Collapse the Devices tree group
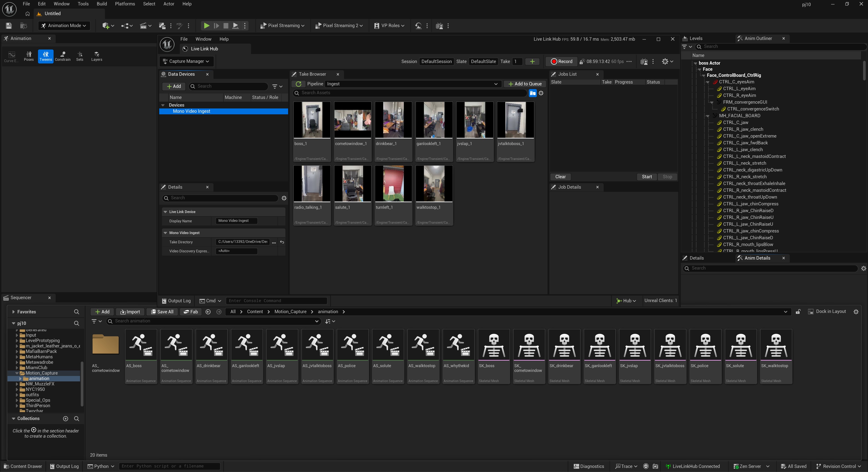 click(163, 105)
